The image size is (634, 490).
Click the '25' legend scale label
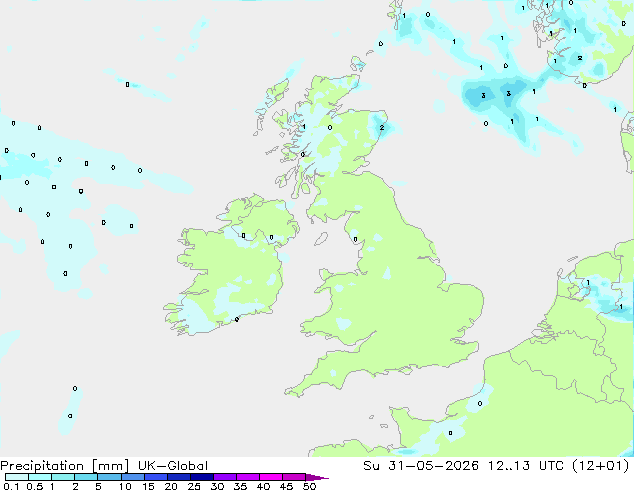coord(194,486)
